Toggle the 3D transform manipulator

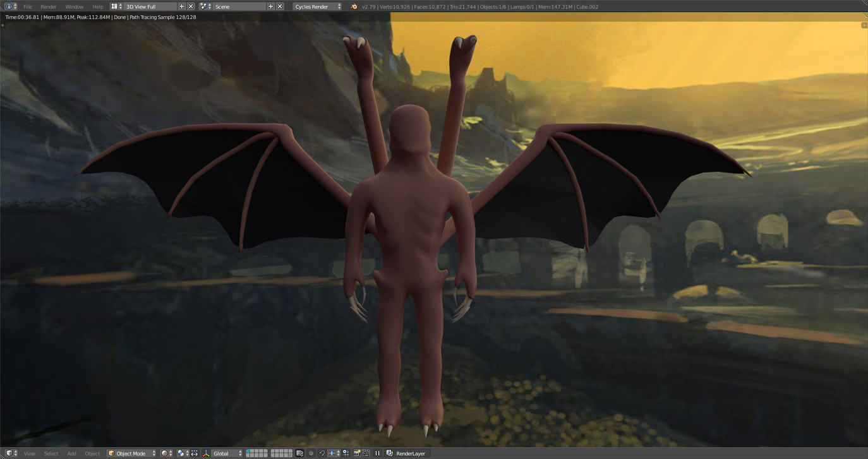point(206,453)
